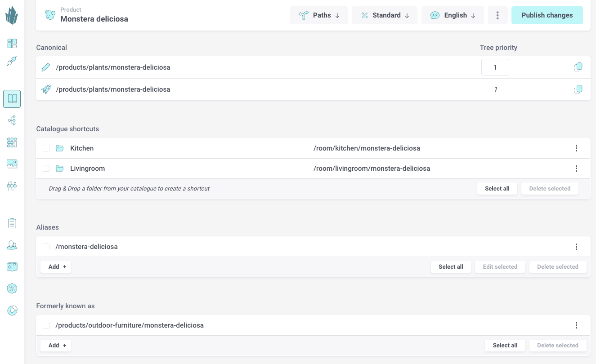Click the Publish changes button

click(x=547, y=15)
